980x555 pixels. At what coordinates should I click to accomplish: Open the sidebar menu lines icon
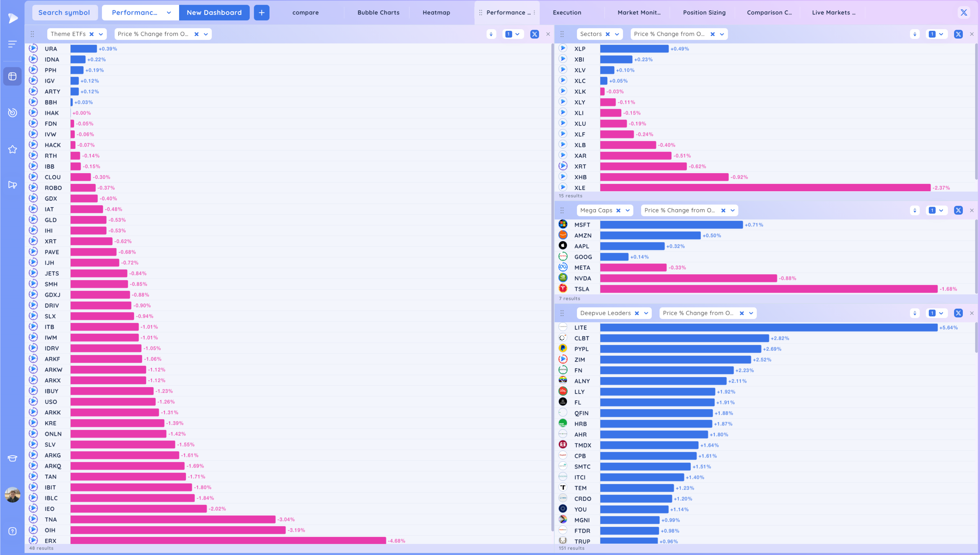[x=12, y=44]
